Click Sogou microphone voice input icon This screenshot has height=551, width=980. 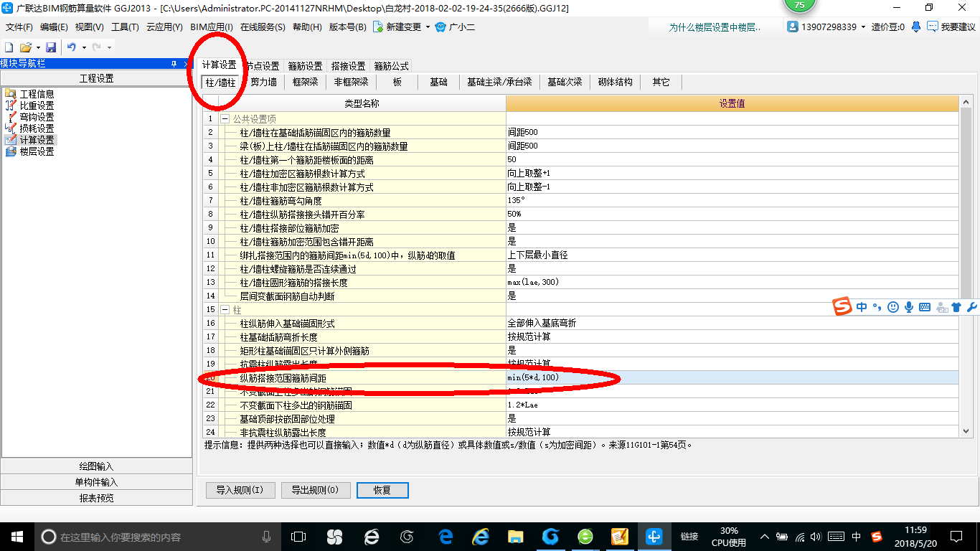[909, 307]
